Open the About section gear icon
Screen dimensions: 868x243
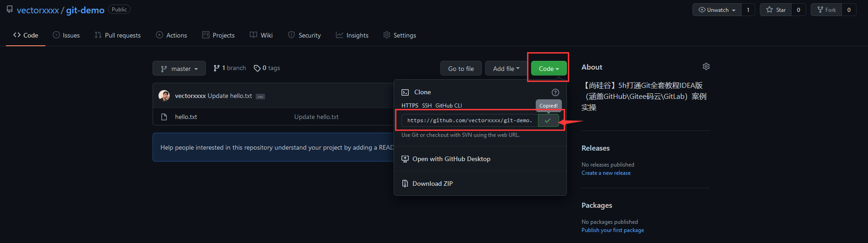tap(706, 66)
